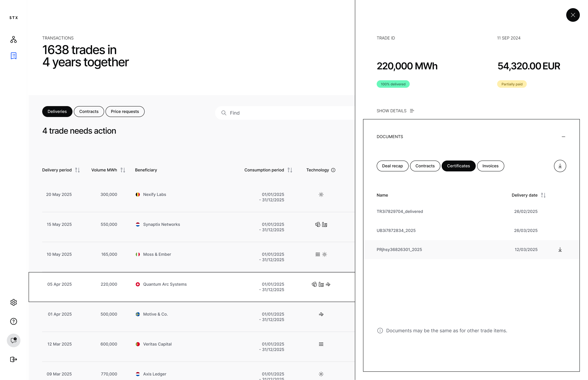
Task: Sort by Volume MWh column
Action: tap(123, 170)
